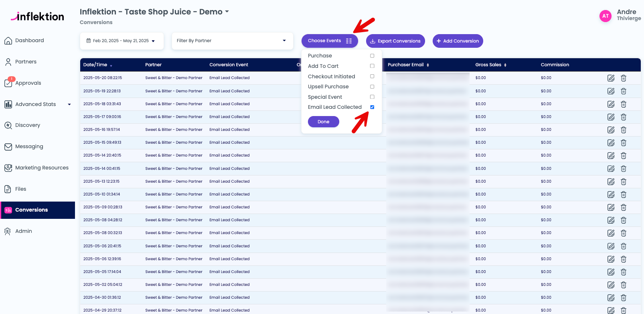Open the Filter By Partner dropdown

pyautogui.click(x=232, y=41)
